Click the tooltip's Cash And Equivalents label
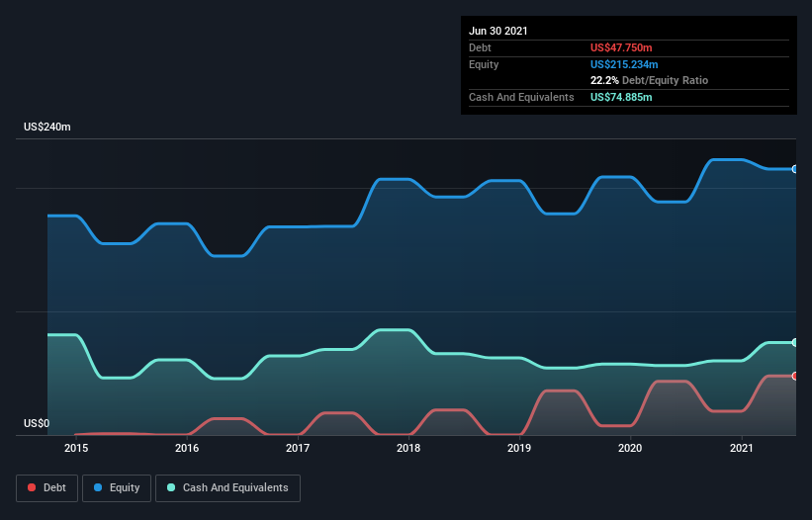Image resolution: width=812 pixels, height=520 pixels. (521, 97)
